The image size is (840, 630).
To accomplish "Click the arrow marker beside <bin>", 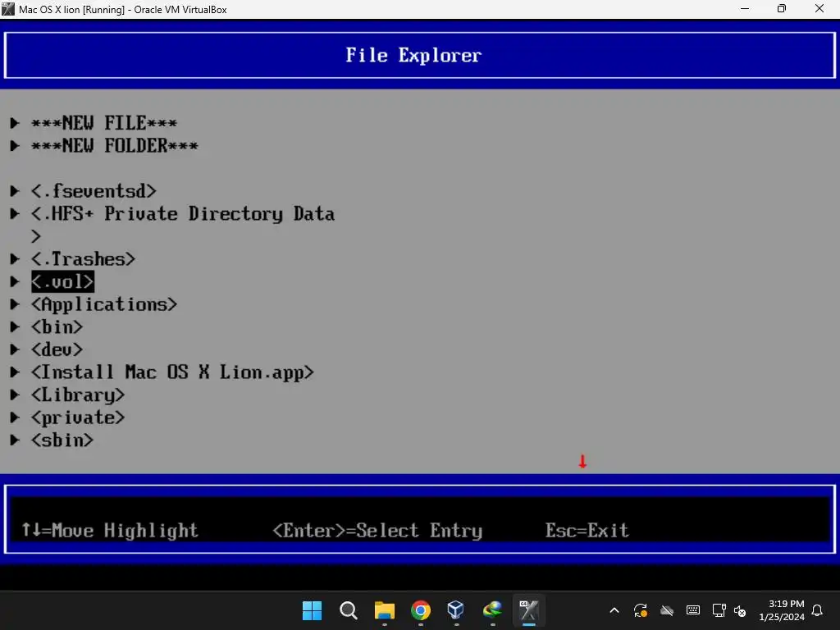I will click(15, 326).
